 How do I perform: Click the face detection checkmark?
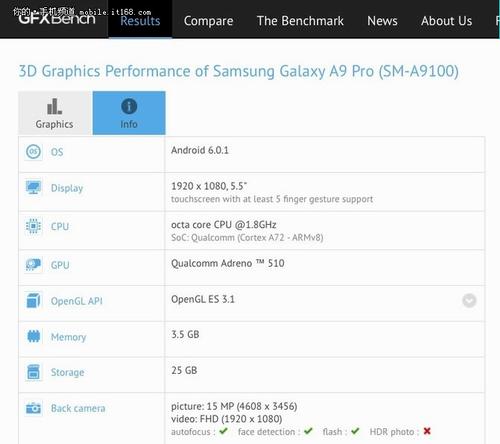[308, 431]
